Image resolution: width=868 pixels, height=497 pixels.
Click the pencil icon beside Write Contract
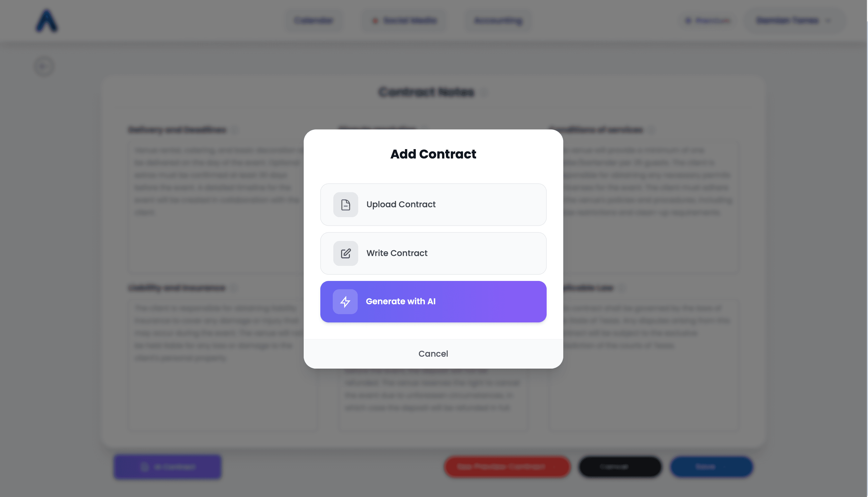[x=345, y=253]
